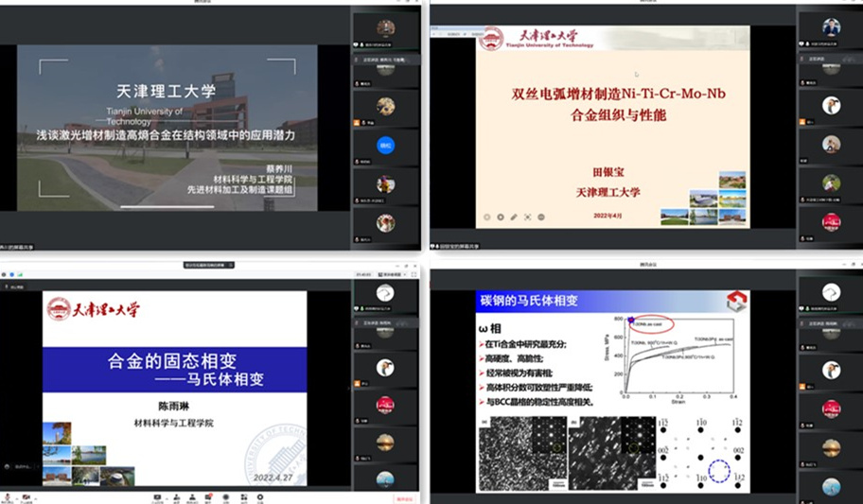Toggle the camera in bottom-left meeting toolbar

[25, 495]
